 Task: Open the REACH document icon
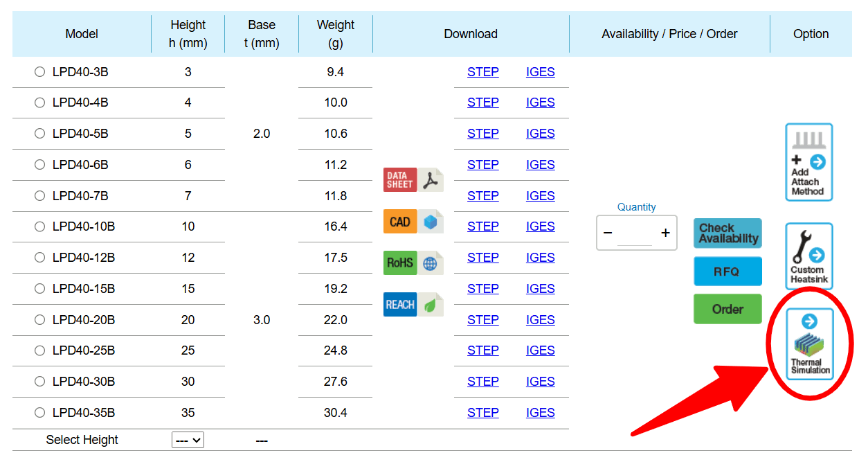[x=413, y=305]
